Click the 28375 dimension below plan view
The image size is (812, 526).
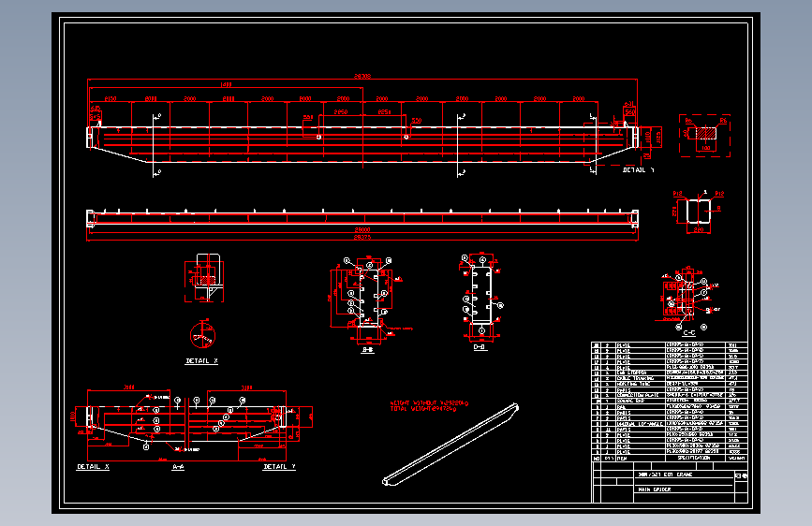pos(362,237)
